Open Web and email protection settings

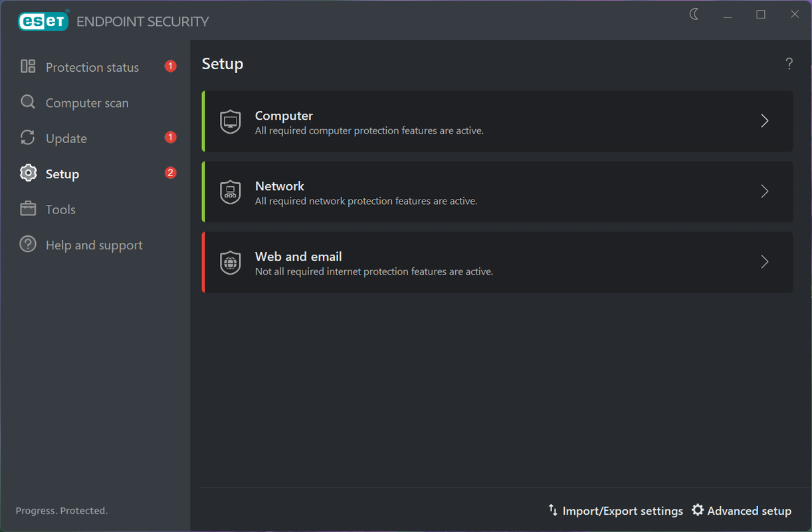(x=497, y=262)
